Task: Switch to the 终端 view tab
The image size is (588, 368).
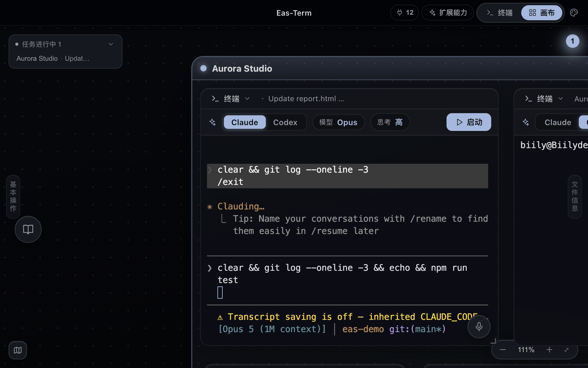Action: pyautogui.click(x=500, y=13)
